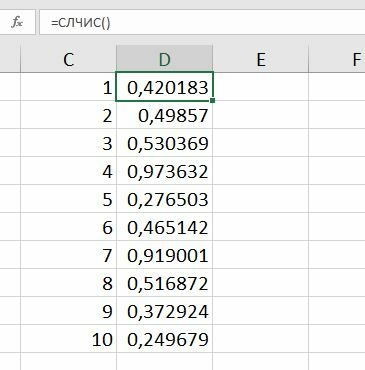Screen dimensions: 365x370
Task: Select column C cell containing 5
Action: coord(69,198)
